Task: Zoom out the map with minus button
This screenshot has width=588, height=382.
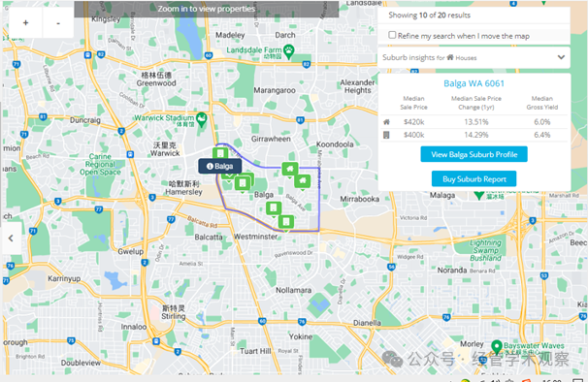Action: click(58, 23)
